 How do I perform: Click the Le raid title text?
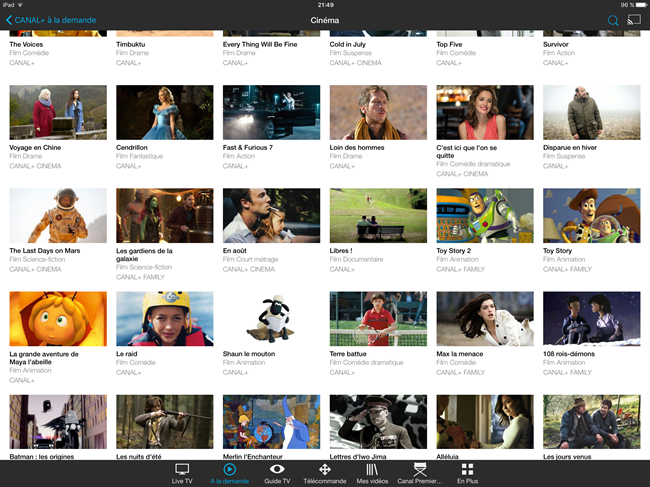point(127,354)
